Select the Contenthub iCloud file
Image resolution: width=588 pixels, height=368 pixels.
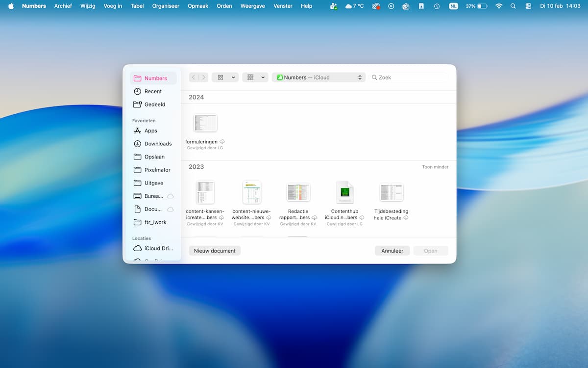344,192
